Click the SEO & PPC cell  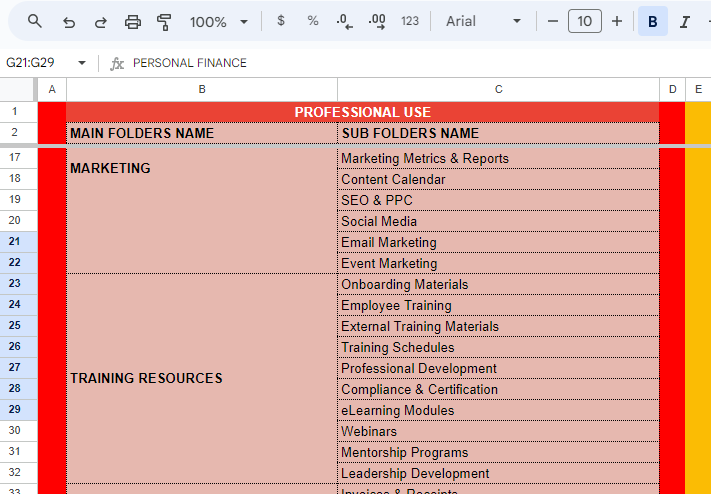(498, 200)
